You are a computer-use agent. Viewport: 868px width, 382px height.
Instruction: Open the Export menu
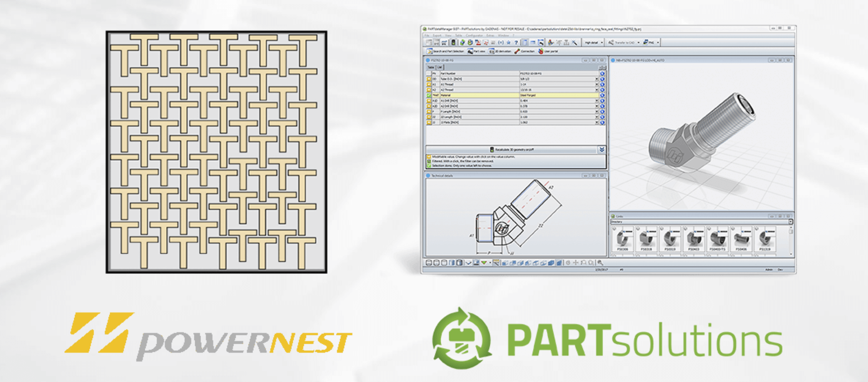pos(437,36)
